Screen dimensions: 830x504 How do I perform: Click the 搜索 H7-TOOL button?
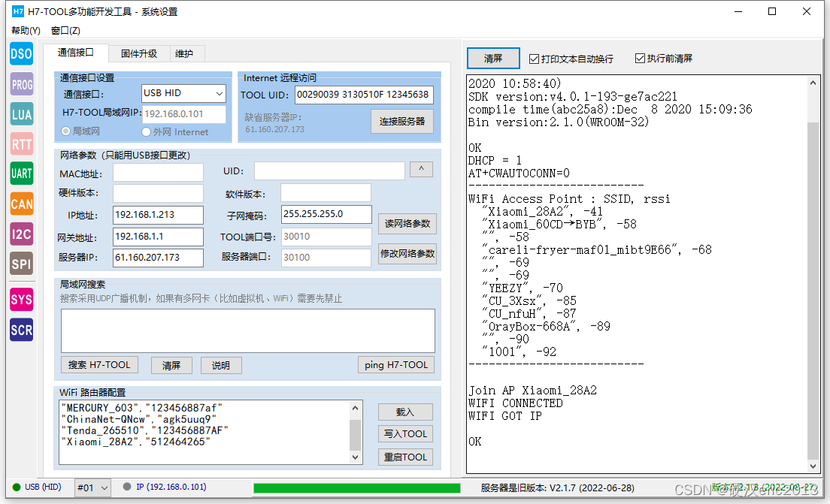pos(99,365)
